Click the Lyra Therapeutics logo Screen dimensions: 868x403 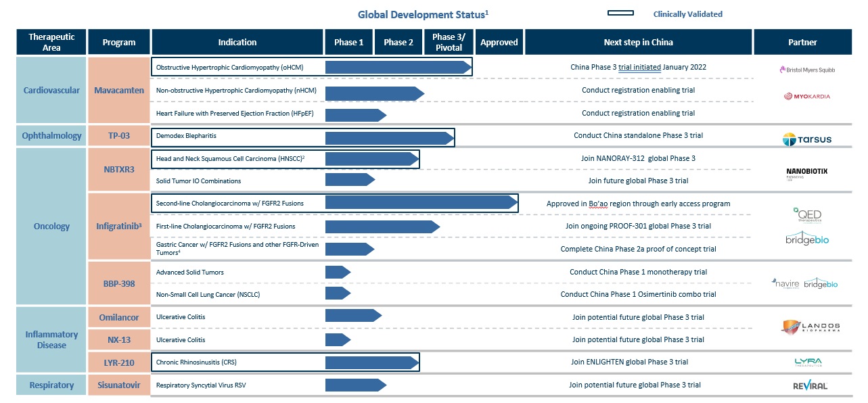808,363
